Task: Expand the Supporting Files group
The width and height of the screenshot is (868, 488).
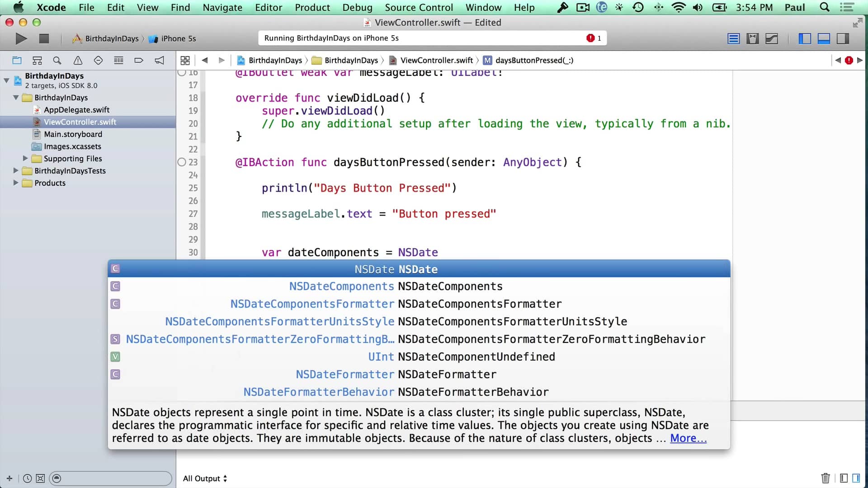Action: click(25, 159)
